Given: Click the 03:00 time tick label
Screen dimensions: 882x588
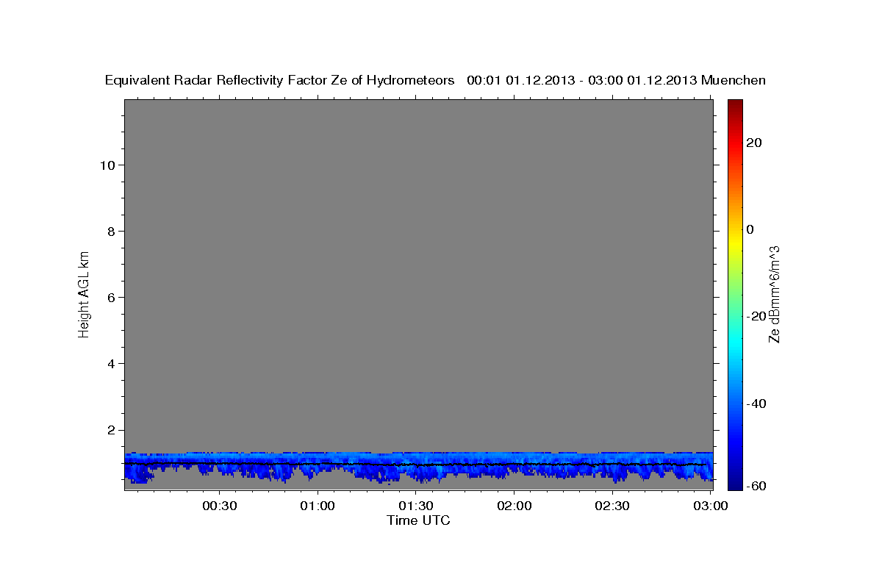Looking at the screenshot, I should coord(711,506).
